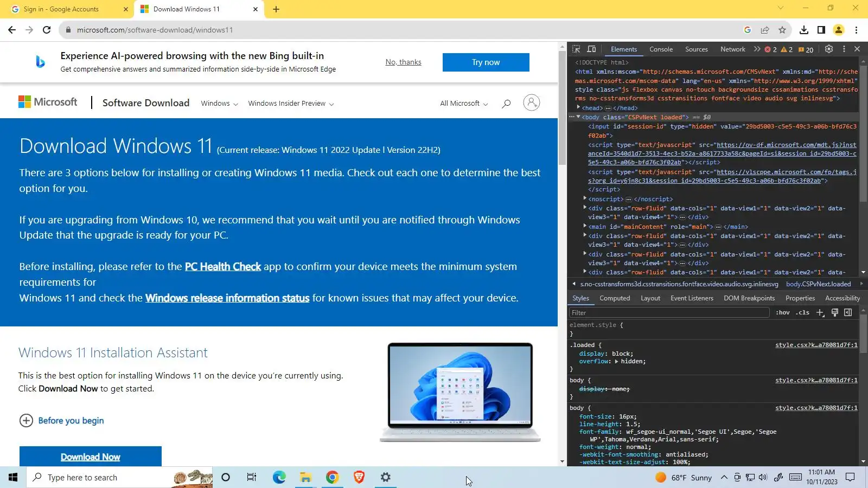Click Try now for Bing

486,62
